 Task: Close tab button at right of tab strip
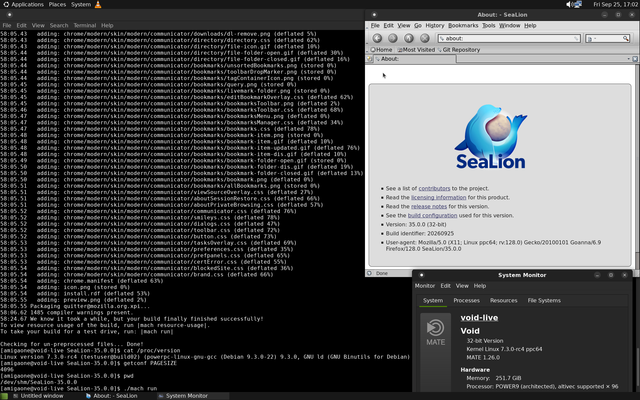tap(635, 59)
